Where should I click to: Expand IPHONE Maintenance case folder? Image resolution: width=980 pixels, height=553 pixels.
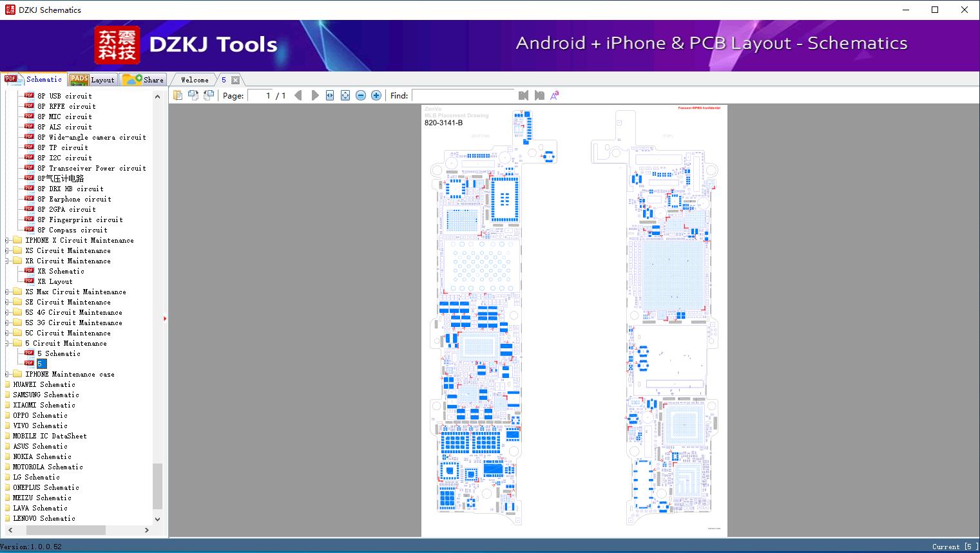[x=7, y=374]
